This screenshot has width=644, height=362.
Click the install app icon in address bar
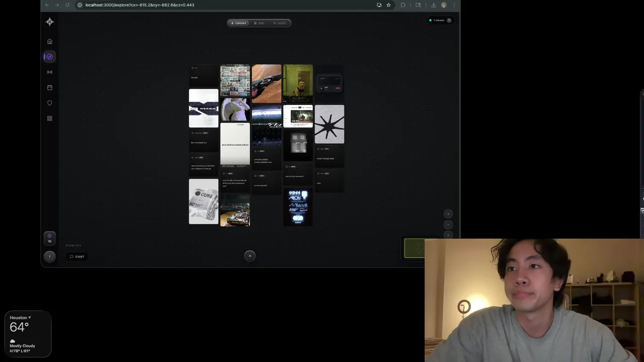pyautogui.click(x=379, y=5)
